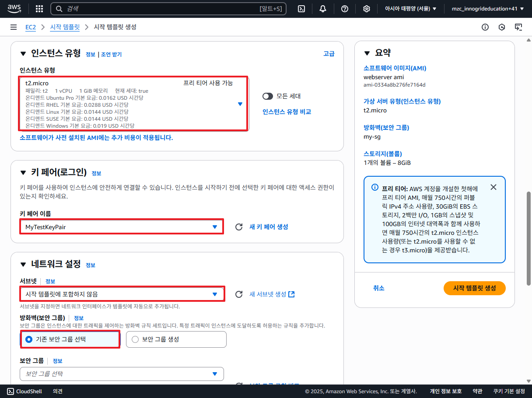Image resolution: width=532 pixels, height=398 pixels.
Task: Click the monitor icon at top right of breadcrumb bar
Action: click(518, 27)
